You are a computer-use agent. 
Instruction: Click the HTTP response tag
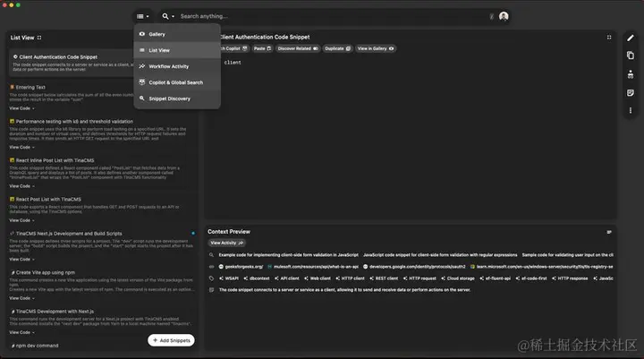click(570, 278)
